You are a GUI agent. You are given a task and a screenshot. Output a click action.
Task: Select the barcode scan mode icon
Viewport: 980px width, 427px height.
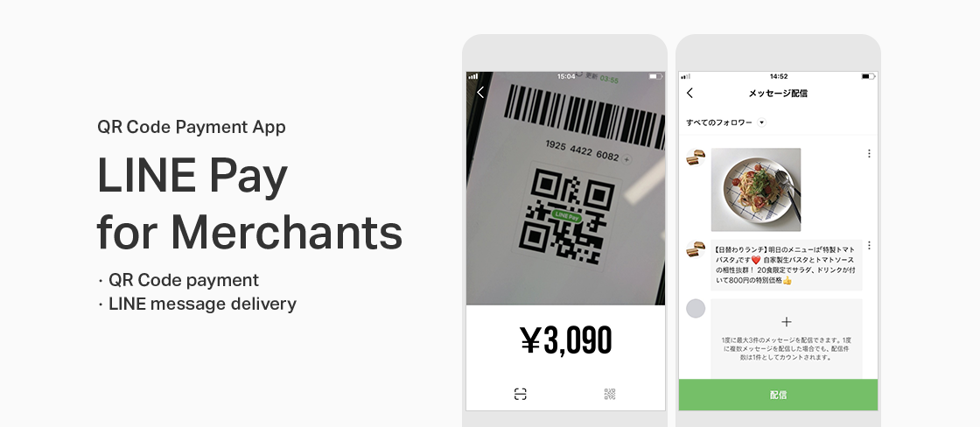520,394
